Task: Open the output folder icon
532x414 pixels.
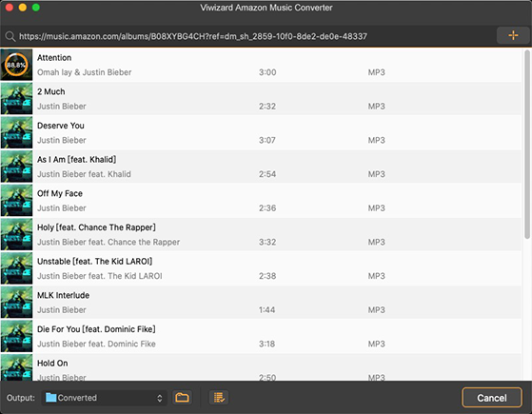Action: click(182, 398)
